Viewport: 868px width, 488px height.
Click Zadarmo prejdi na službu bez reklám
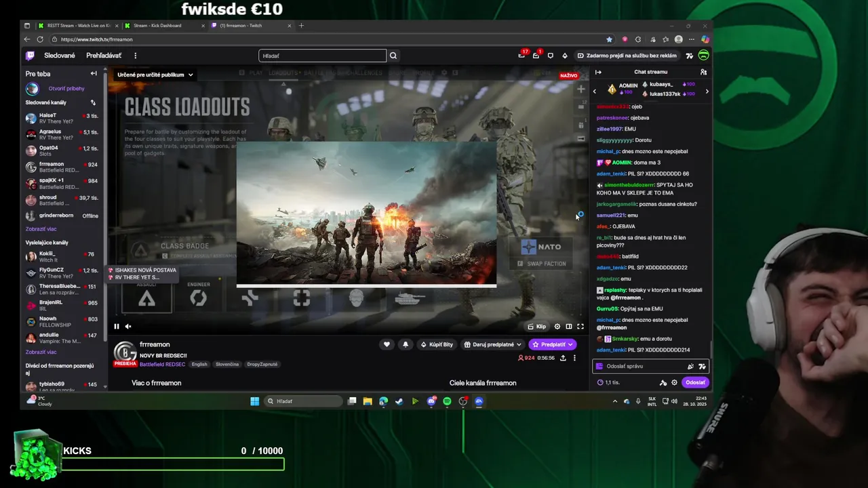click(x=627, y=56)
